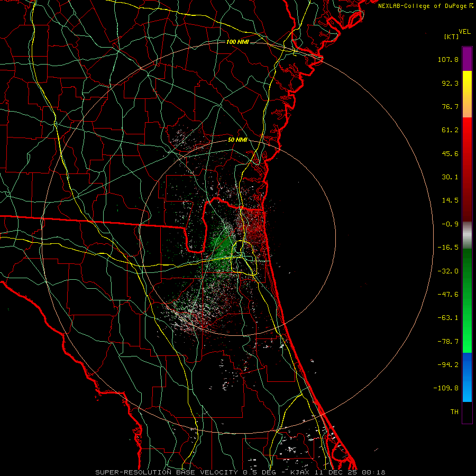Select the 45.6 velocity scale value
This screenshot has height=476, width=476.
pos(450,153)
